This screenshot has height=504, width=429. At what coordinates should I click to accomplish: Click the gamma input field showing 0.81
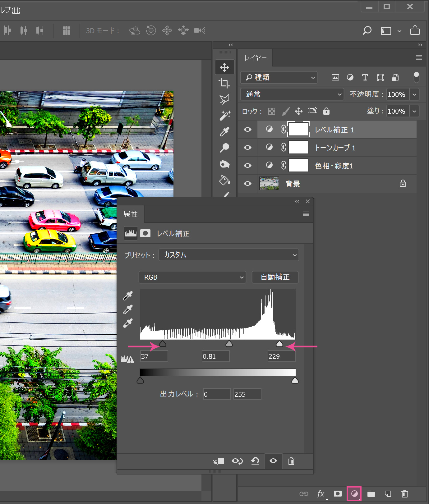click(215, 356)
